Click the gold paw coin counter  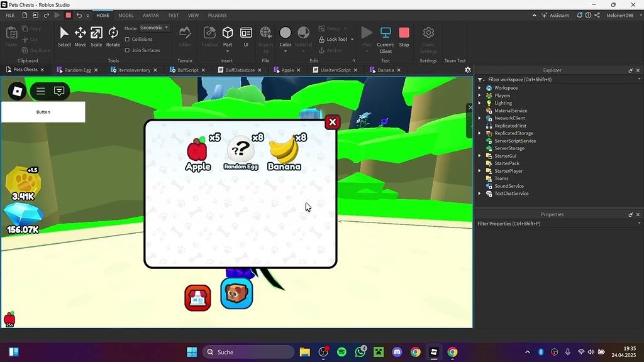tap(23, 184)
